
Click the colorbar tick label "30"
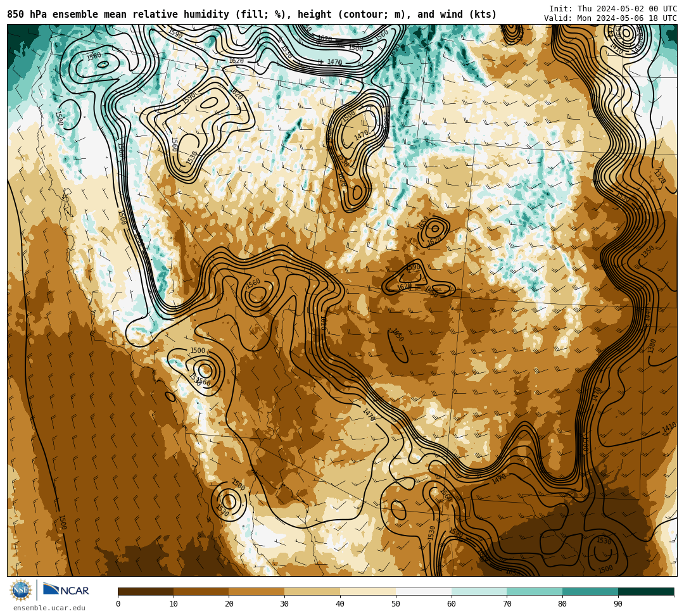tap(284, 604)
